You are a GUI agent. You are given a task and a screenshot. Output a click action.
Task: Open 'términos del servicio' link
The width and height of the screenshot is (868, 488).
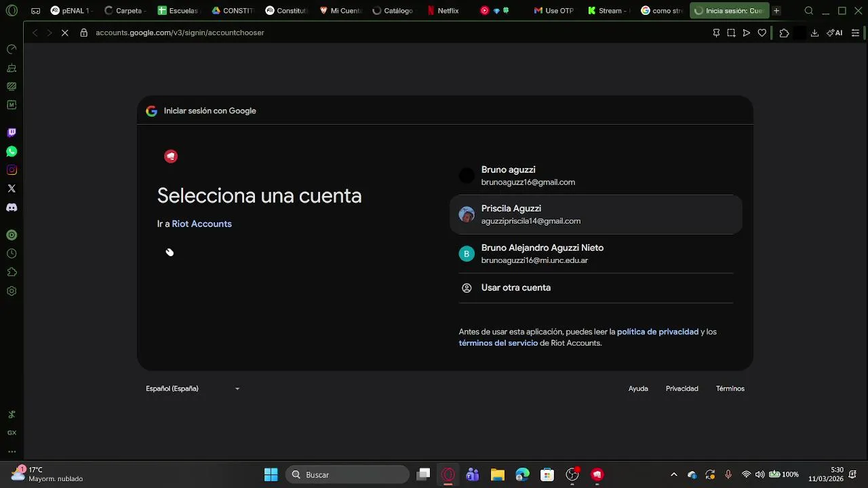coord(498,343)
